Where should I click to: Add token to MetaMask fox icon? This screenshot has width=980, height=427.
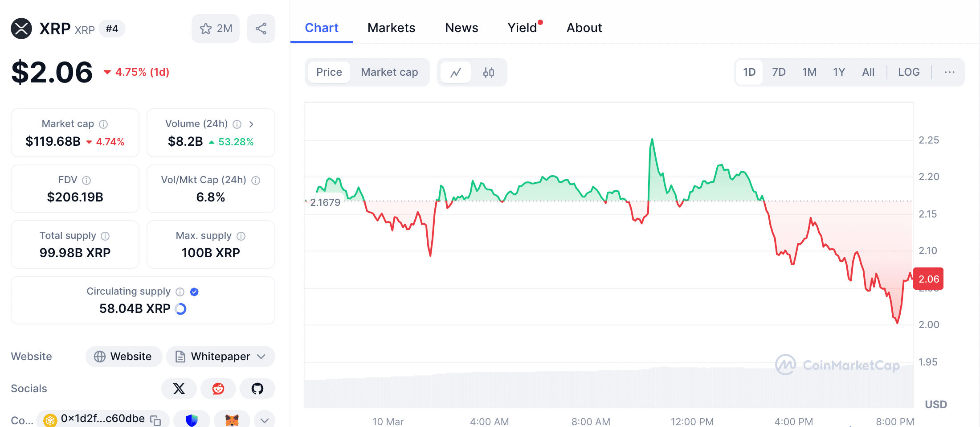click(x=232, y=420)
